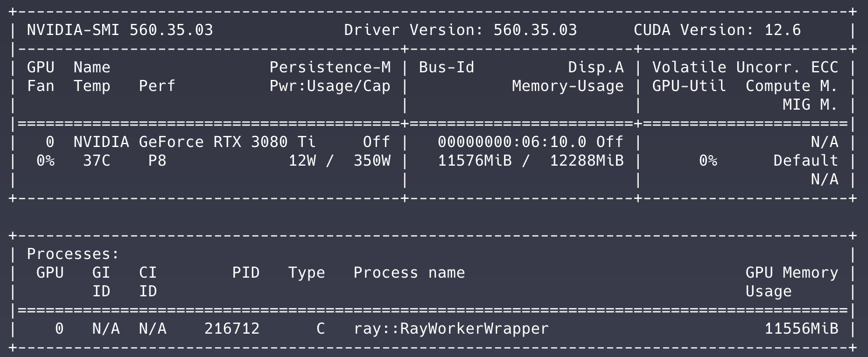The width and height of the screenshot is (868, 357).
Task: Click the Persistence-M column header
Action: pyautogui.click(x=330, y=68)
